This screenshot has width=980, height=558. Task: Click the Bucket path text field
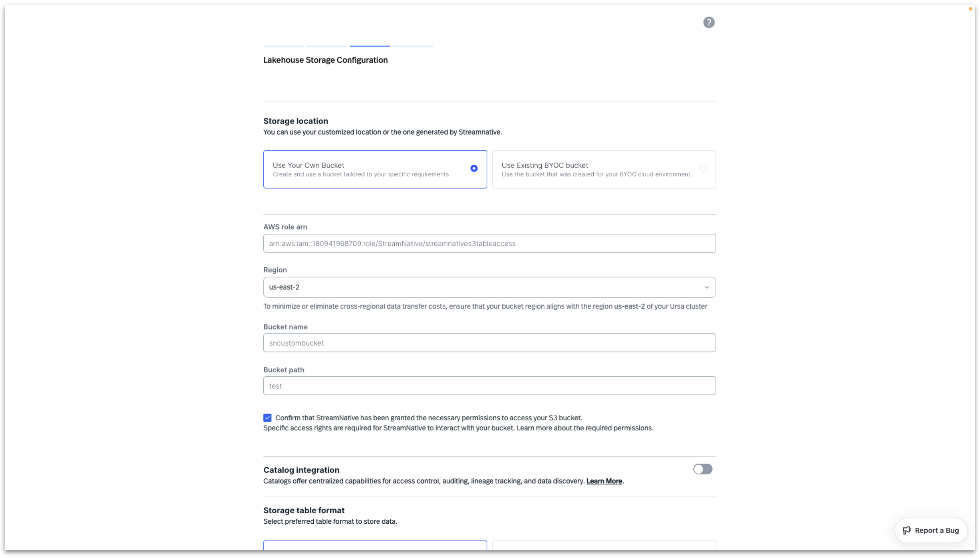[x=489, y=386]
